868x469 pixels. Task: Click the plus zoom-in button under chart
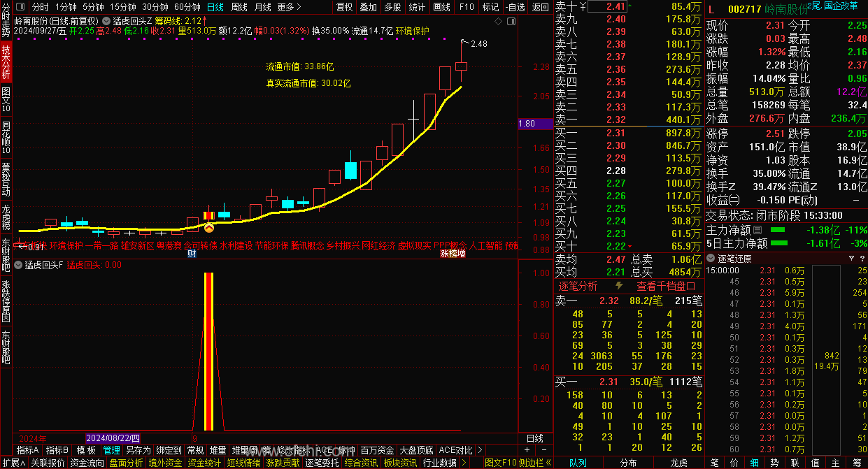tap(527, 449)
